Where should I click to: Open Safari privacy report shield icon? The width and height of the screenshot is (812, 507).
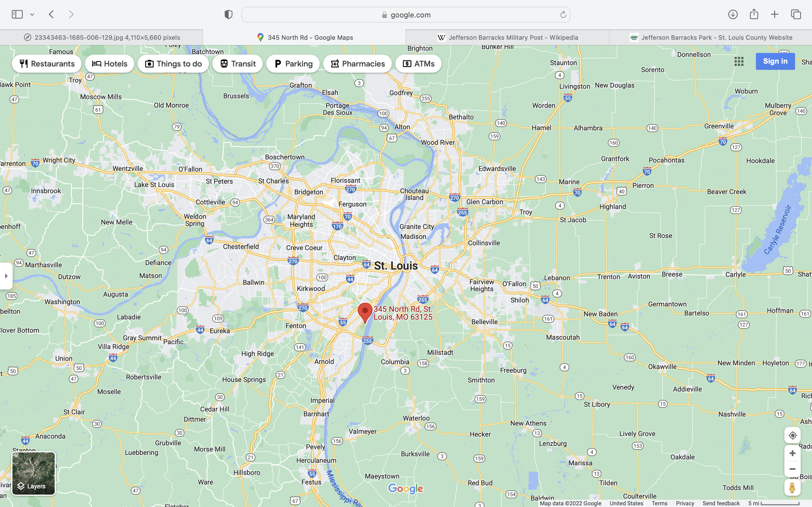tap(228, 15)
